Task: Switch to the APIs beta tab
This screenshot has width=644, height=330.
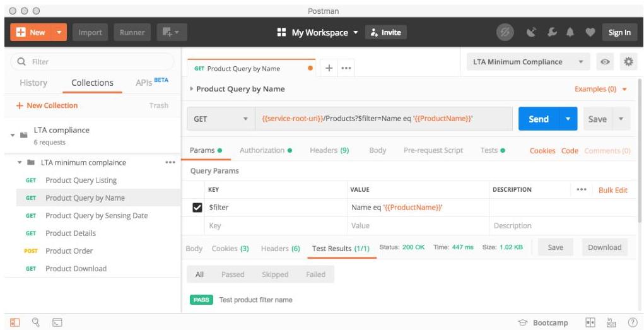Action: click(152, 82)
